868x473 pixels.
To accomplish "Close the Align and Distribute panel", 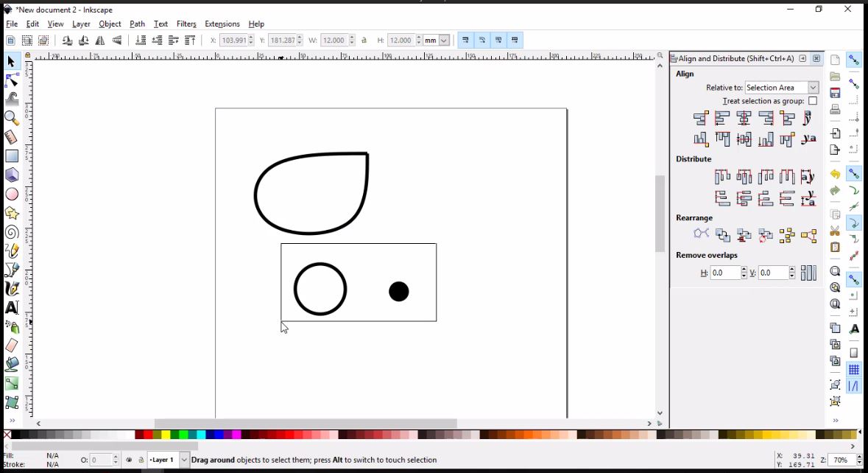I will (816, 58).
